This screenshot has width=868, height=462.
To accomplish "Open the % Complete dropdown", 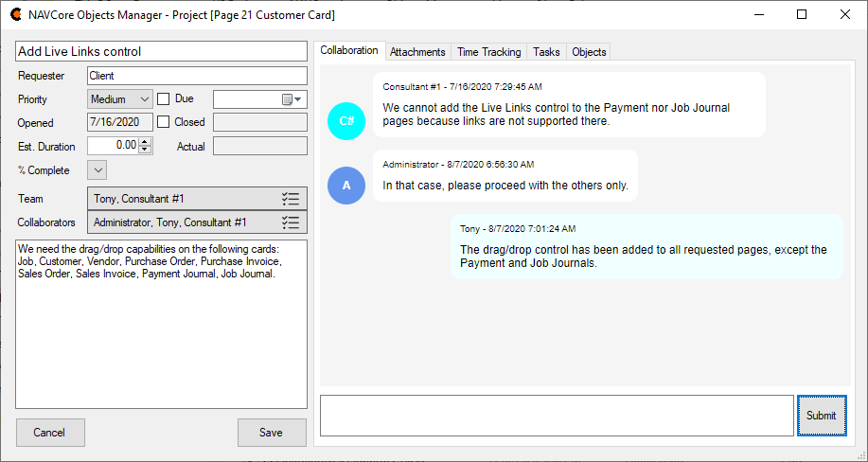I will tap(97, 170).
